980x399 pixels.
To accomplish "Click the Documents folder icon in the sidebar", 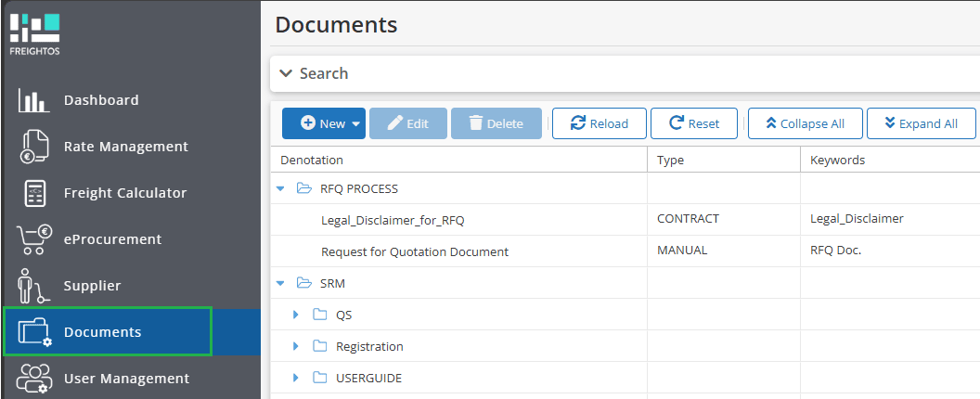I will [x=34, y=332].
